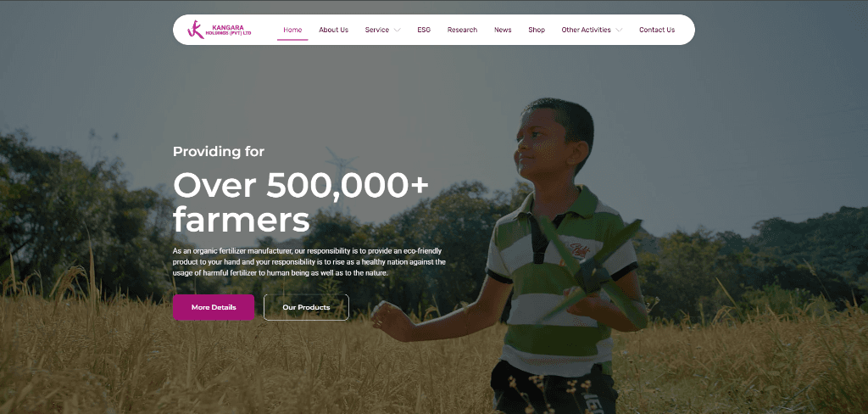Expand the Other Activities chevron
868x414 pixels.
pyautogui.click(x=619, y=30)
